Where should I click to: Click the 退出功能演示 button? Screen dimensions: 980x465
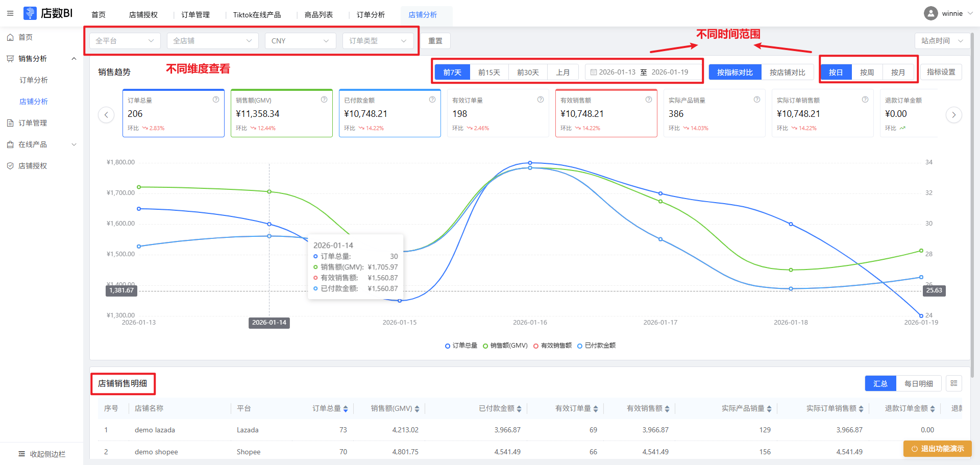coord(938,449)
